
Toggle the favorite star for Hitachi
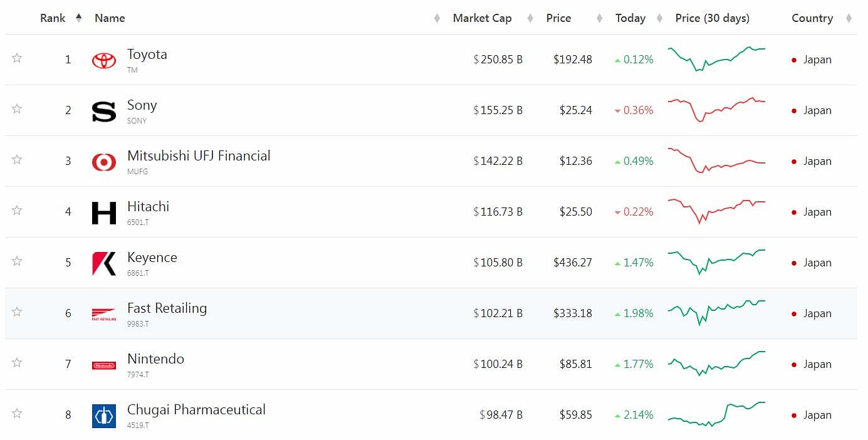17,211
